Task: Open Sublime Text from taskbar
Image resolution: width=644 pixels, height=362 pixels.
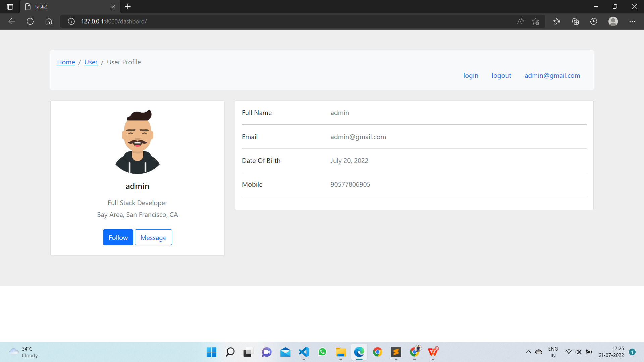Action: tap(396, 352)
